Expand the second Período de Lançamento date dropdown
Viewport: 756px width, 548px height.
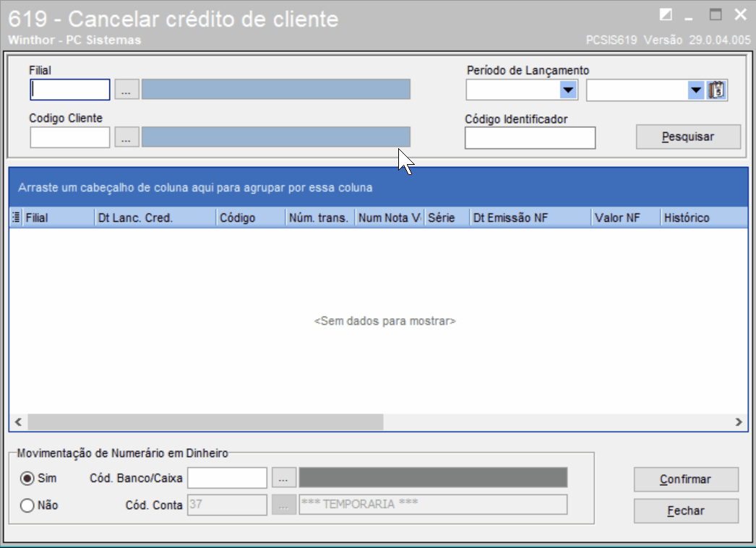695,90
